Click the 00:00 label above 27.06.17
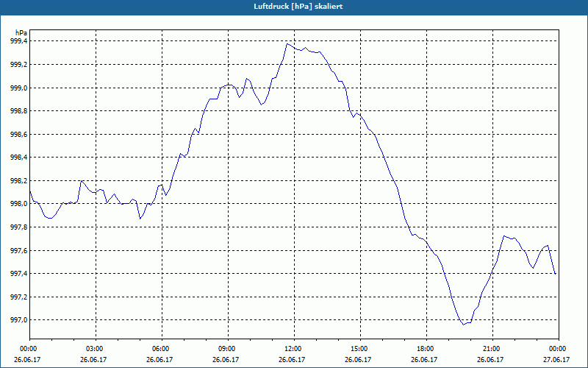 [x=559, y=349]
